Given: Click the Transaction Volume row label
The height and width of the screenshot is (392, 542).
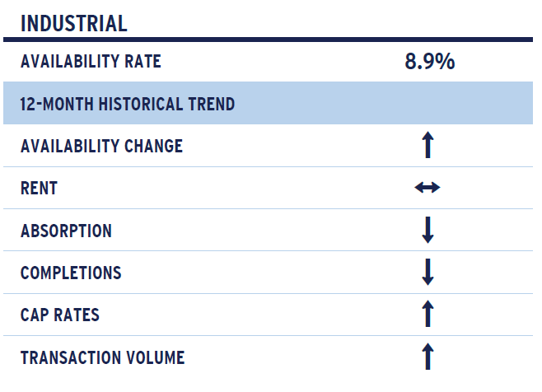Looking at the screenshot, I should [x=103, y=357].
